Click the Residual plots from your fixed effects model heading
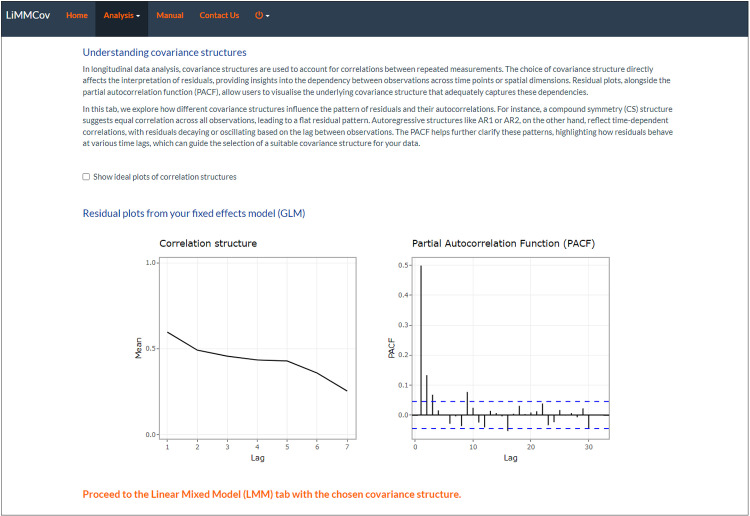 tap(194, 213)
